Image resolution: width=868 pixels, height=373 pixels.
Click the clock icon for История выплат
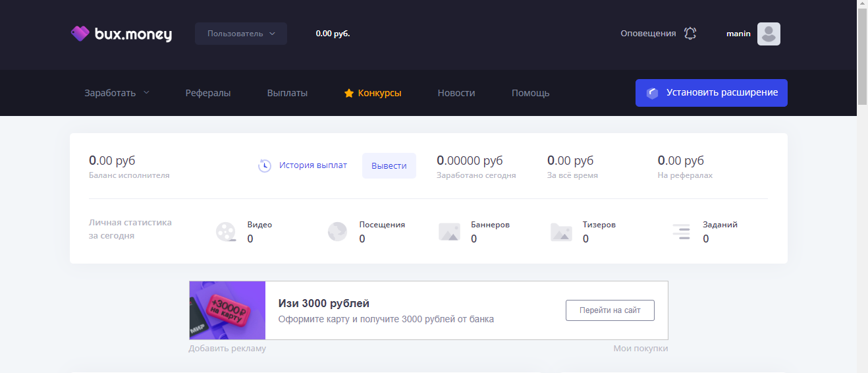(x=265, y=165)
